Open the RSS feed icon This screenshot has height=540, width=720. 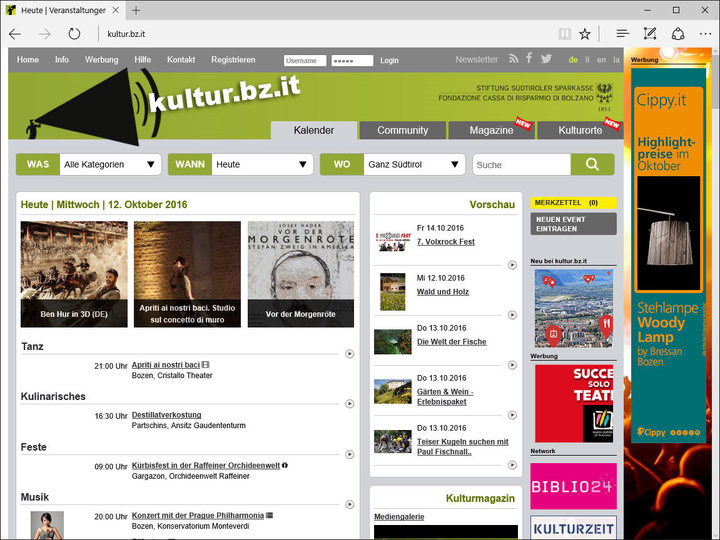click(x=513, y=59)
